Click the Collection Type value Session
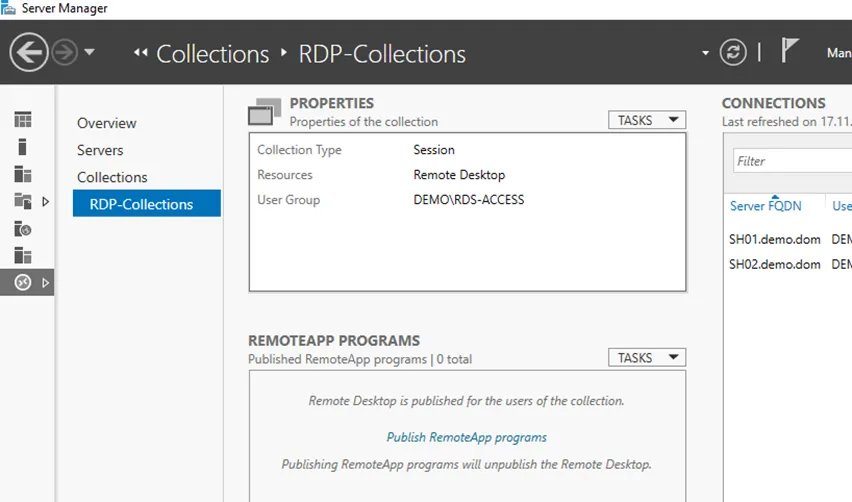 point(434,150)
